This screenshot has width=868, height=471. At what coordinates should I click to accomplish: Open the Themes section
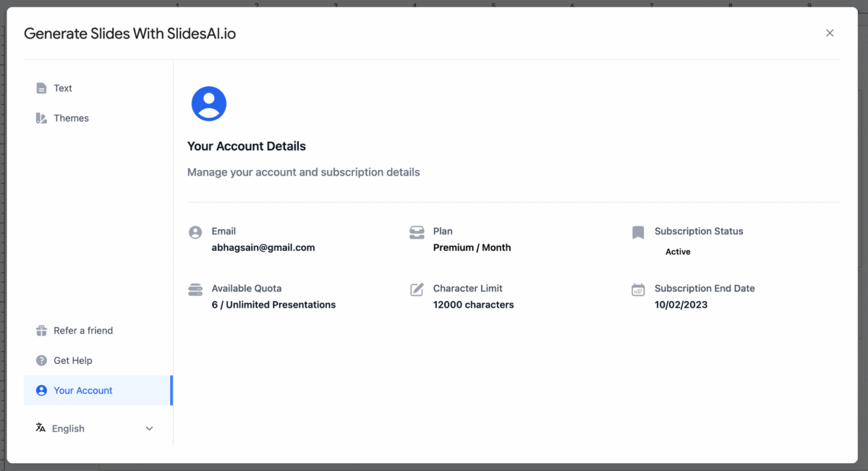pyautogui.click(x=71, y=118)
